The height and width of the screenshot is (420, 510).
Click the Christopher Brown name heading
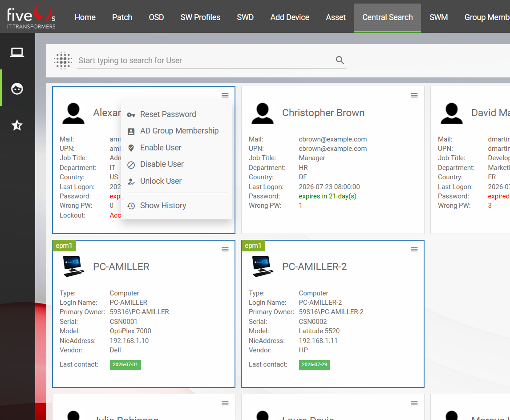[323, 113]
